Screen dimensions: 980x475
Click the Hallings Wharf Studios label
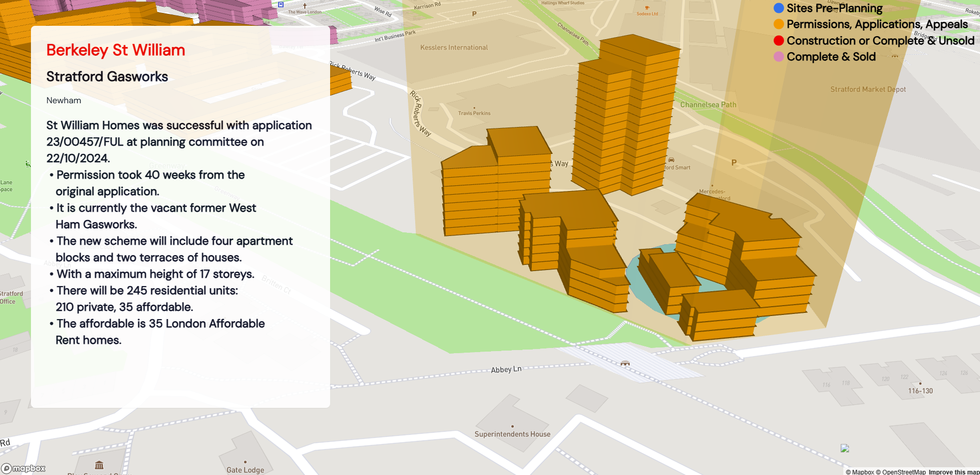pyautogui.click(x=563, y=3)
